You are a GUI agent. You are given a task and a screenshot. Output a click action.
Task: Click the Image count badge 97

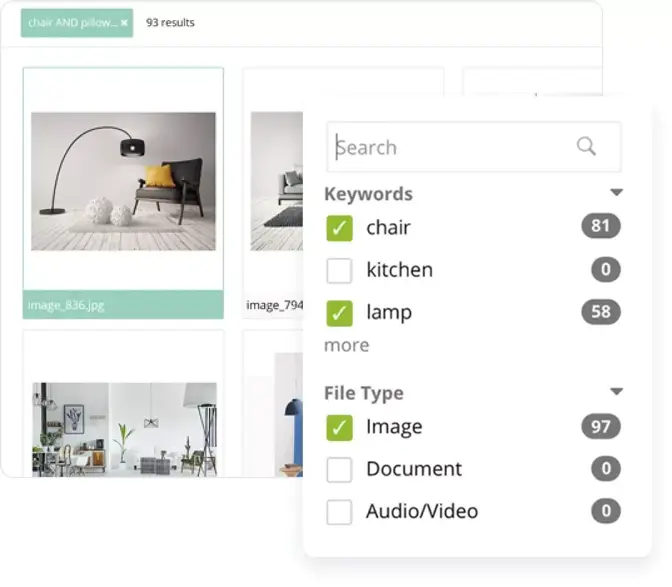600,427
